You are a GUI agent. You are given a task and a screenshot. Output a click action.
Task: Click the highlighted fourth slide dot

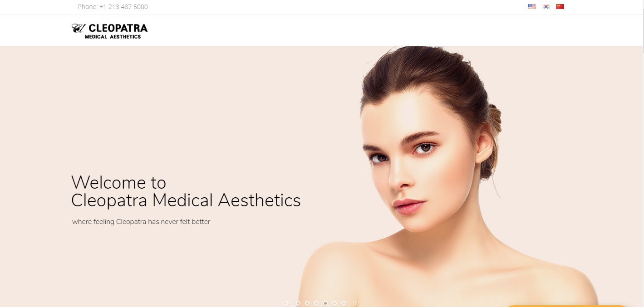pyautogui.click(x=325, y=303)
